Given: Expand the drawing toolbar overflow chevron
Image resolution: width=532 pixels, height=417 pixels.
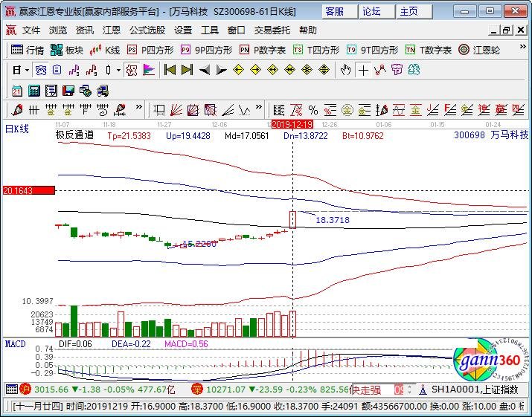Looking at the screenshot, I should click(x=138, y=107).
